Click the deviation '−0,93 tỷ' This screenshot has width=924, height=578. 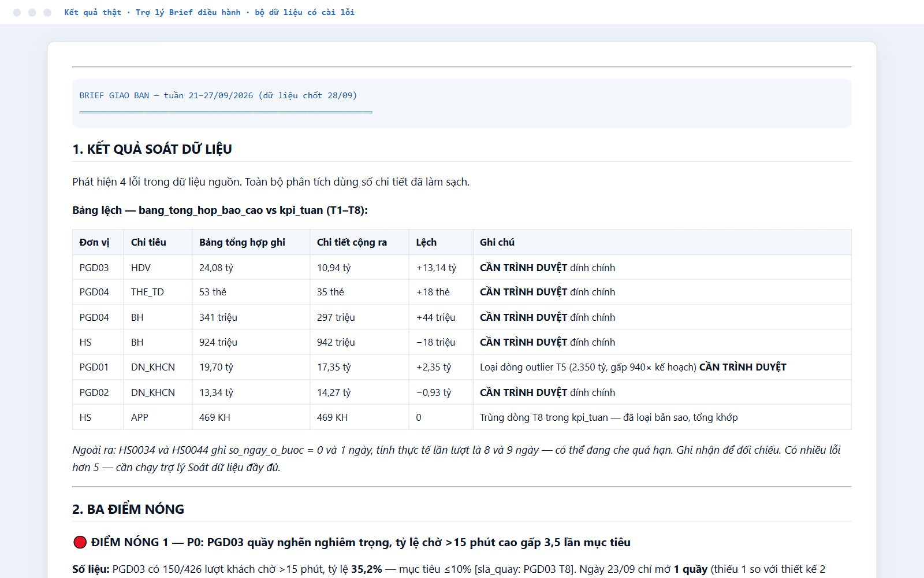tap(433, 392)
